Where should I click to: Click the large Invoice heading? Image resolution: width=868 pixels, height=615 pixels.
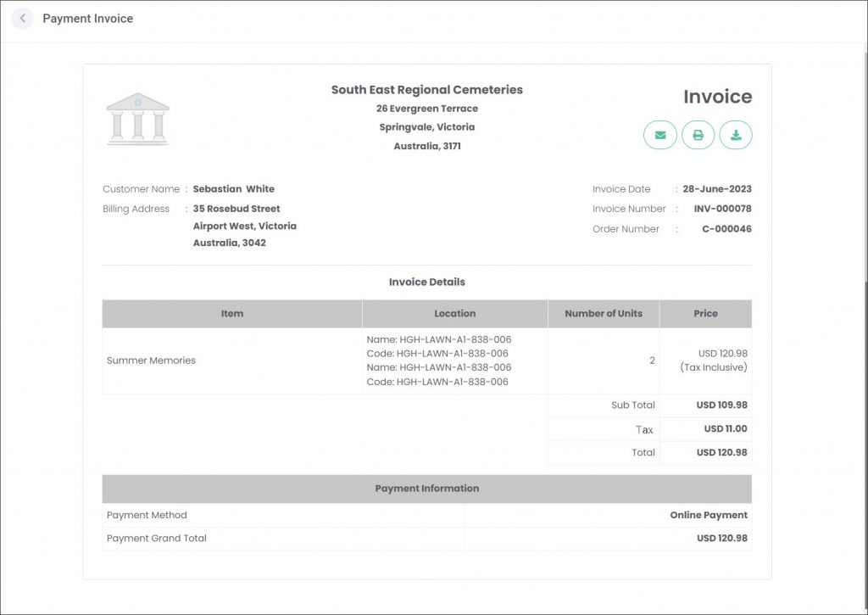[x=717, y=97]
